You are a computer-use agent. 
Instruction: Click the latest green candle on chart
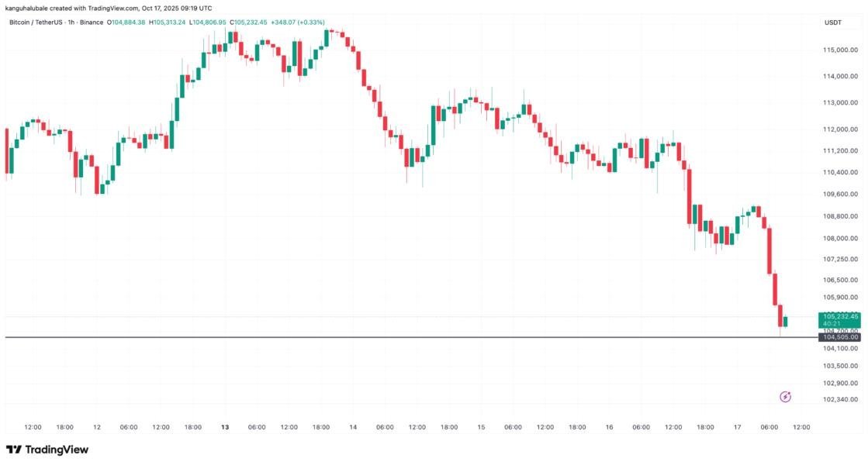(786, 322)
